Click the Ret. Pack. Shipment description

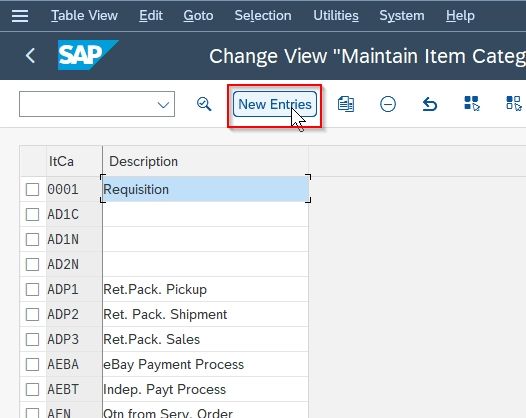pos(205,315)
